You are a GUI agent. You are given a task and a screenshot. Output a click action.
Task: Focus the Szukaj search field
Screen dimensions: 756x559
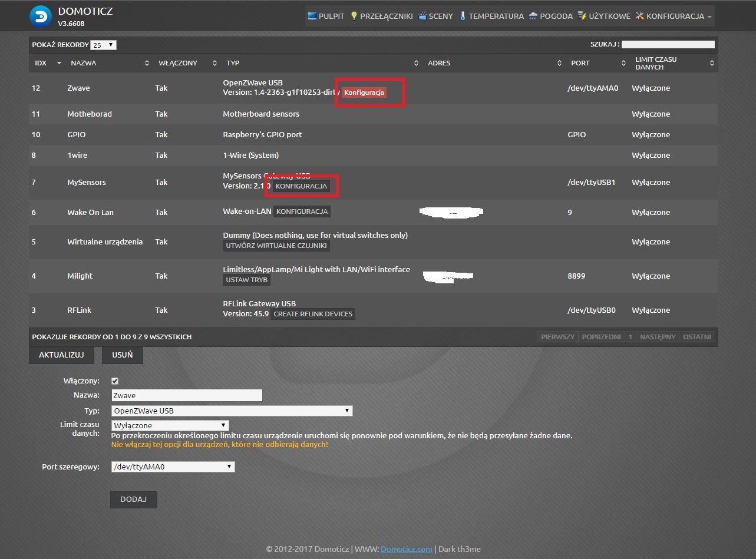(668, 44)
